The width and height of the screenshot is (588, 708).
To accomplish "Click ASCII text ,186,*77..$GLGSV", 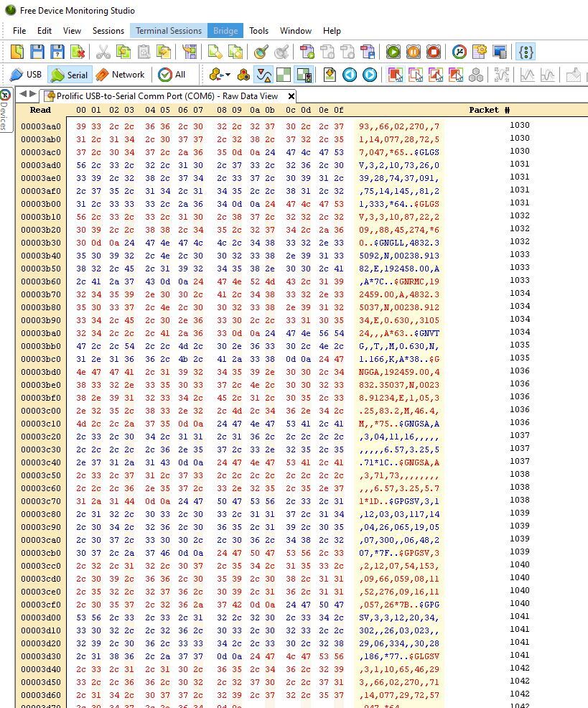I will point(399,656).
